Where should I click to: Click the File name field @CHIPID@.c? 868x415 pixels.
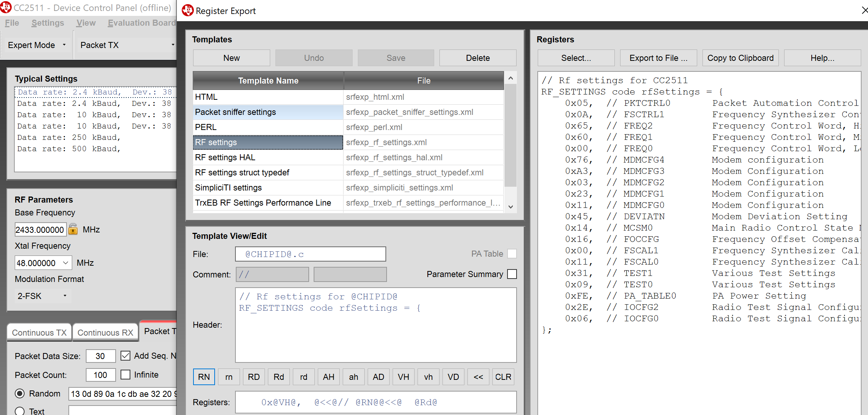click(x=311, y=254)
